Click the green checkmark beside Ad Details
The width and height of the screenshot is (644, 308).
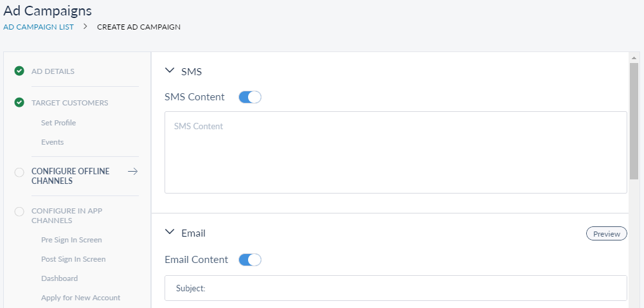pos(19,71)
